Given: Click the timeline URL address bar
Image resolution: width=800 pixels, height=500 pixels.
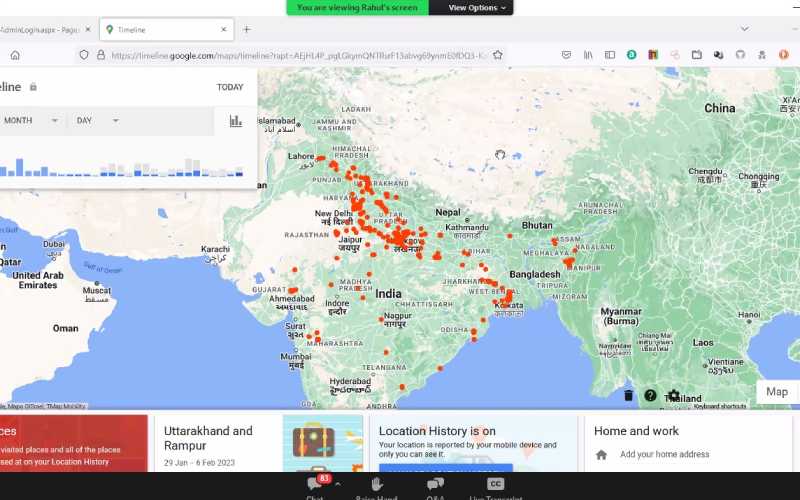Looking at the screenshot, I should 300,55.
